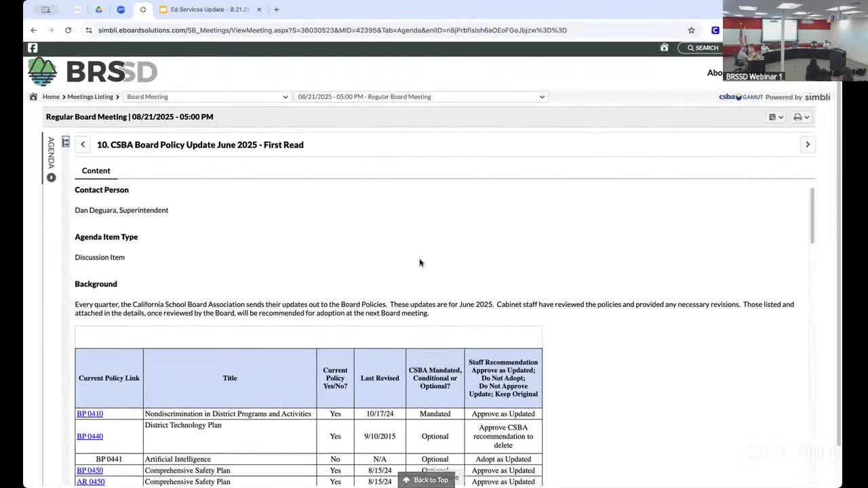The width and height of the screenshot is (868, 488).
Task: Select the 'Artificial Intelligence' title cell
Action: pyautogui.click(x=230, y=460)
